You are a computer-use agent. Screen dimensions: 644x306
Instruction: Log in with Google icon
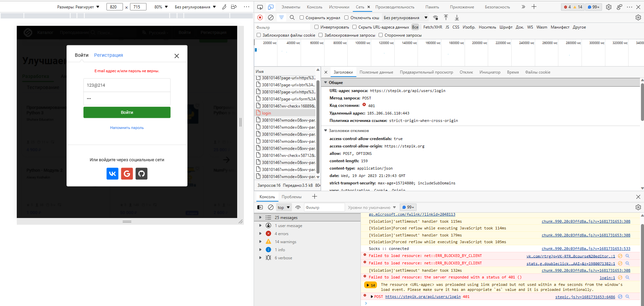pos(127,174)
